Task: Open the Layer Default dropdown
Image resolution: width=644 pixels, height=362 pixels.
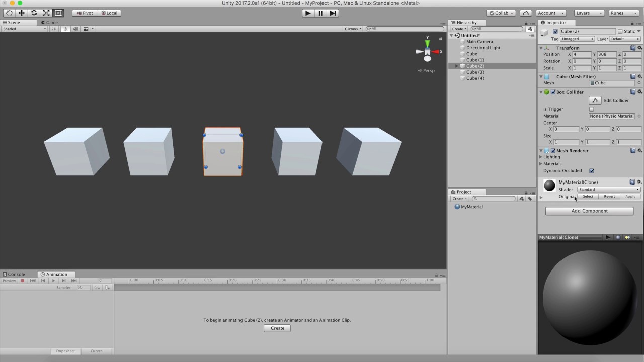Action: tap(625, 39)
